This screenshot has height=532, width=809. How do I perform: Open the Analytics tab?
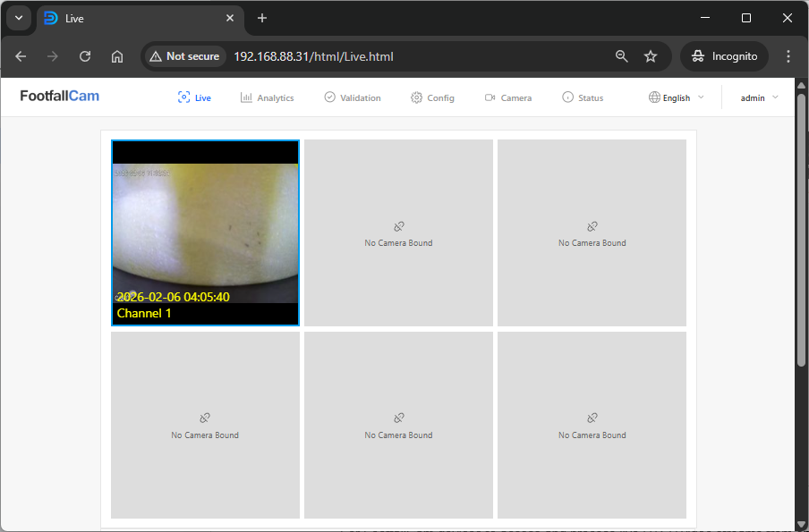pyautogui.click(x=268, y=97)
